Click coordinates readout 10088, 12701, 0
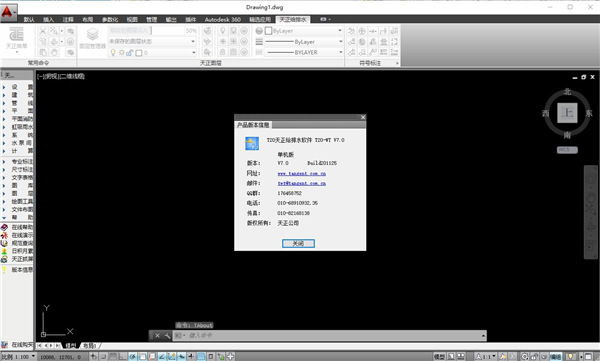The height and width of the screenshot is (361, 600). coord(60,357)
